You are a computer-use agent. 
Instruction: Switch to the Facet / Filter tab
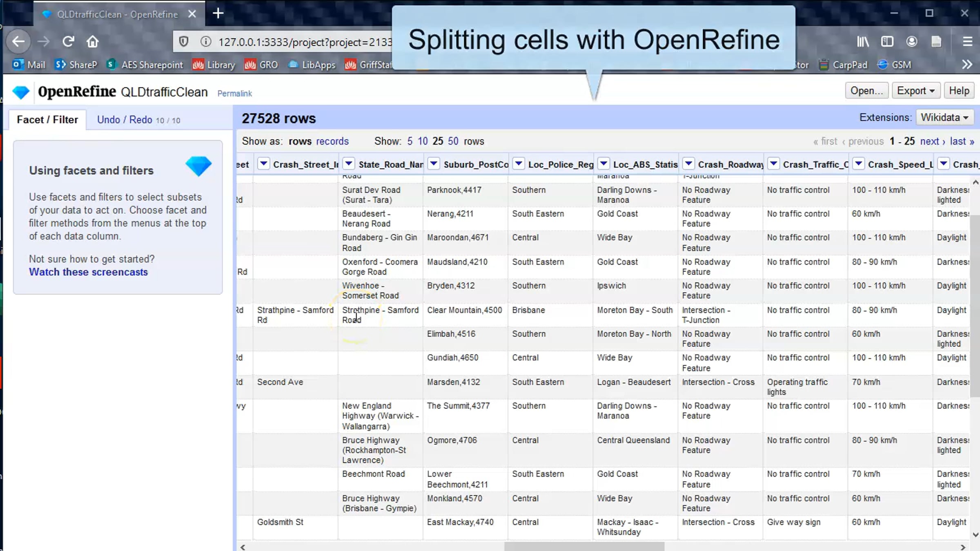click(47, 120)
